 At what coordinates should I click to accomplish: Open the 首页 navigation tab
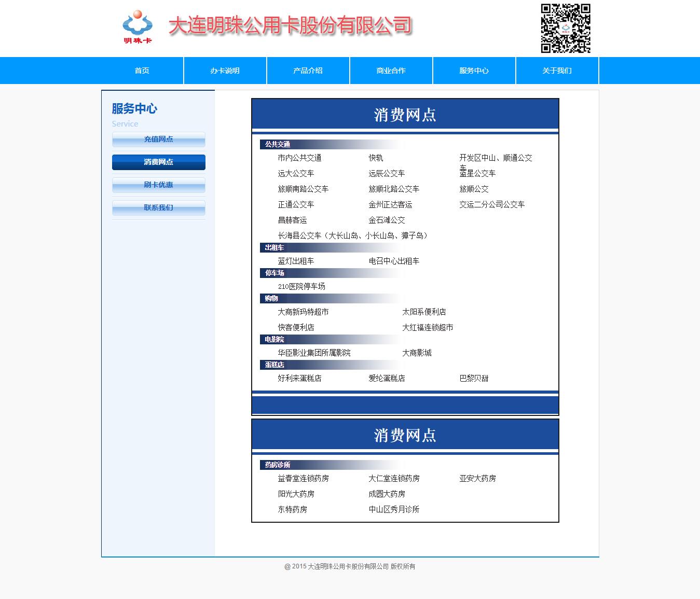pyautogui.click(x=142, y=71)
